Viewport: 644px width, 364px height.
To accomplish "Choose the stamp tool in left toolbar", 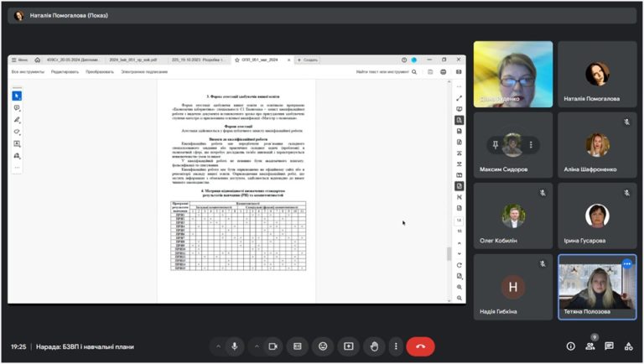I will click(x=17, y=156).
